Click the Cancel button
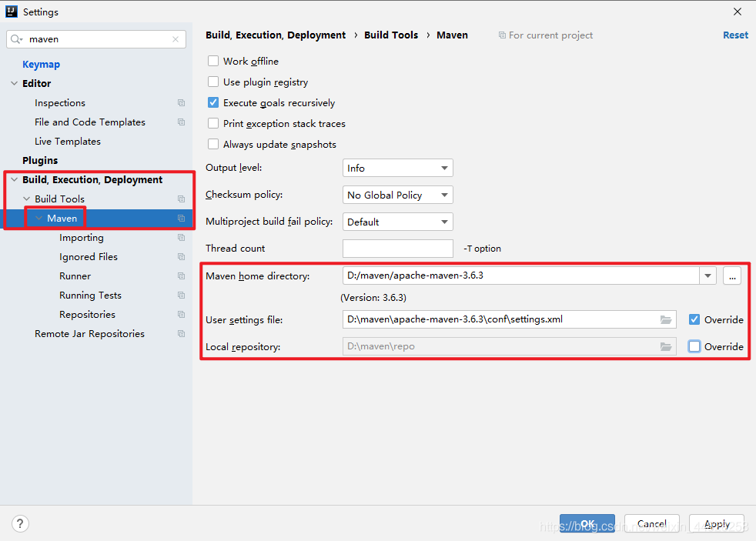The height and width of the screenshot is (541, 756). 652,523
